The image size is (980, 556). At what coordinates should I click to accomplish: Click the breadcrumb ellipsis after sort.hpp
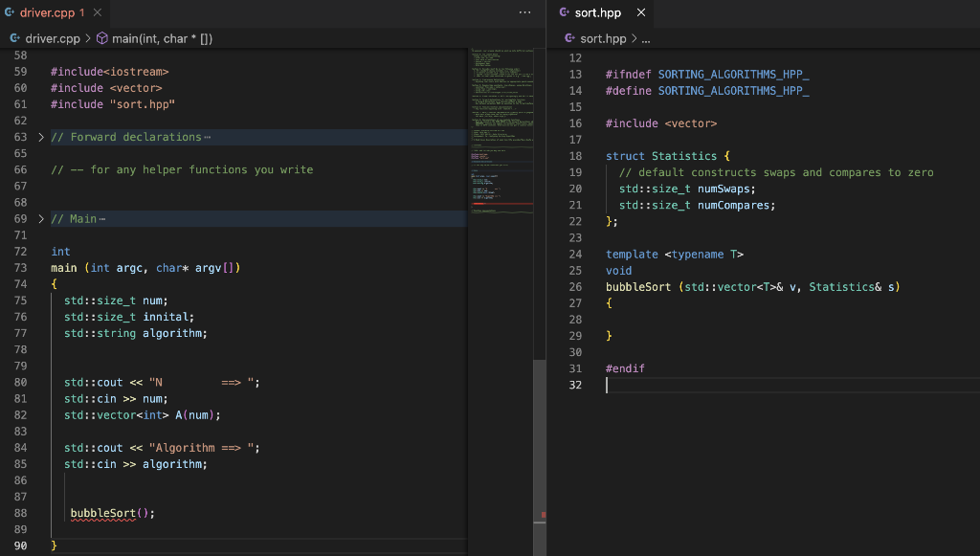click(x=646, y=38)
